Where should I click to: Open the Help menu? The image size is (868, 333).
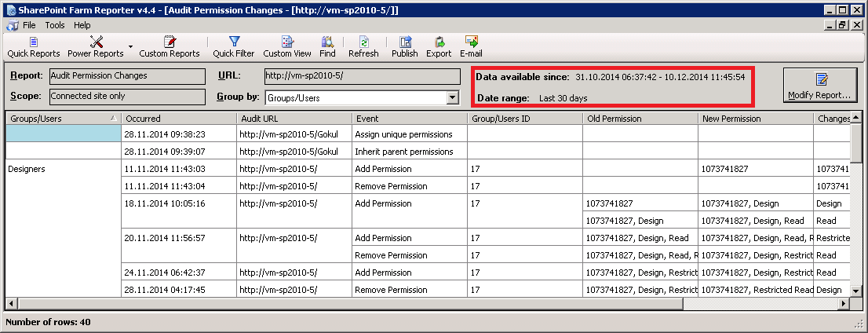[82, 25]
